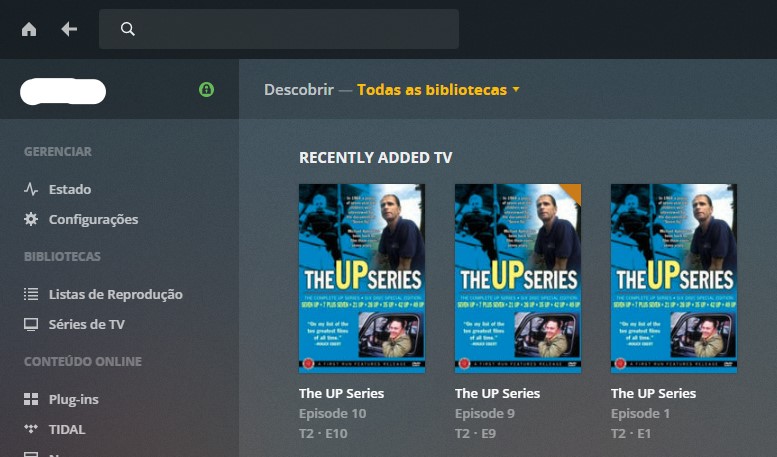The height and width of the screenshot is (457, 777).
Task: Click the Listas de Reprodução list icon
Action: [31, 294]
